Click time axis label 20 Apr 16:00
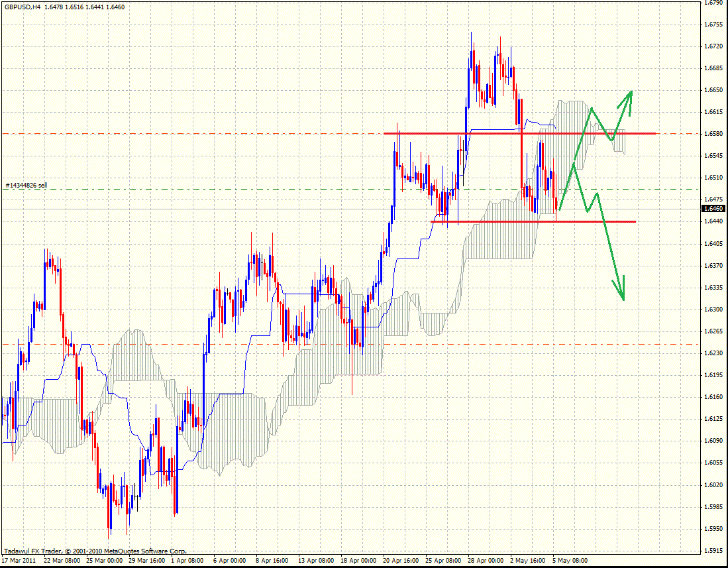This screenshot has height=568, width=728. point(401,561)
